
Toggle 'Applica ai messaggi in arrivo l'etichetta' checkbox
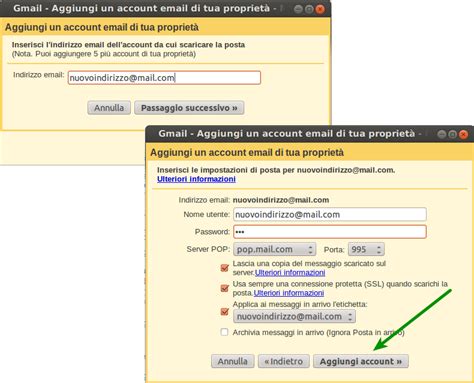coord(225,311)
